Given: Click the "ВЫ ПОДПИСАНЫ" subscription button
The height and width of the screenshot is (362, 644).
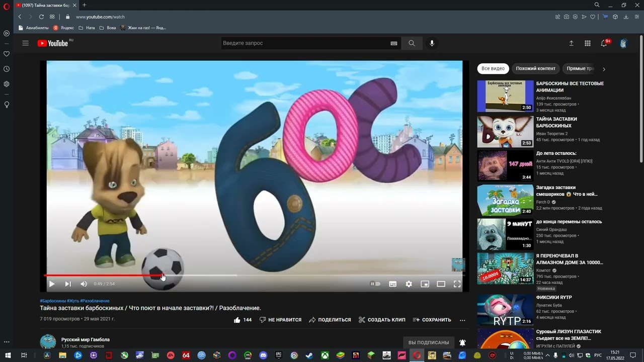Looking at the screenshot, I should pyautogui.click(x=429, y=342).
